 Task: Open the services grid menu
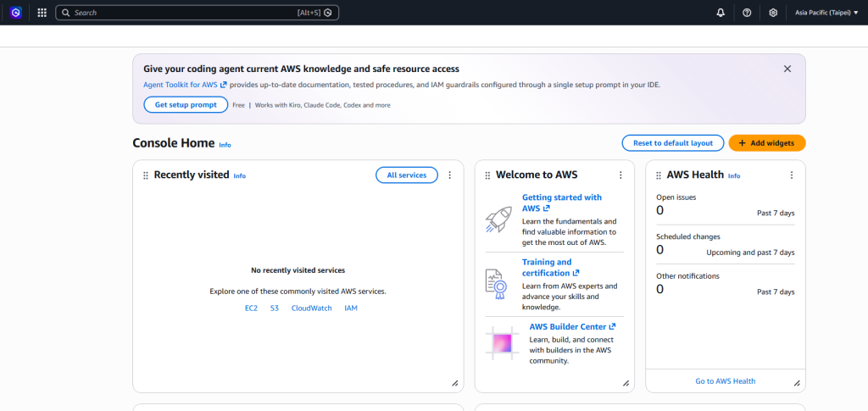click(42, 13)
